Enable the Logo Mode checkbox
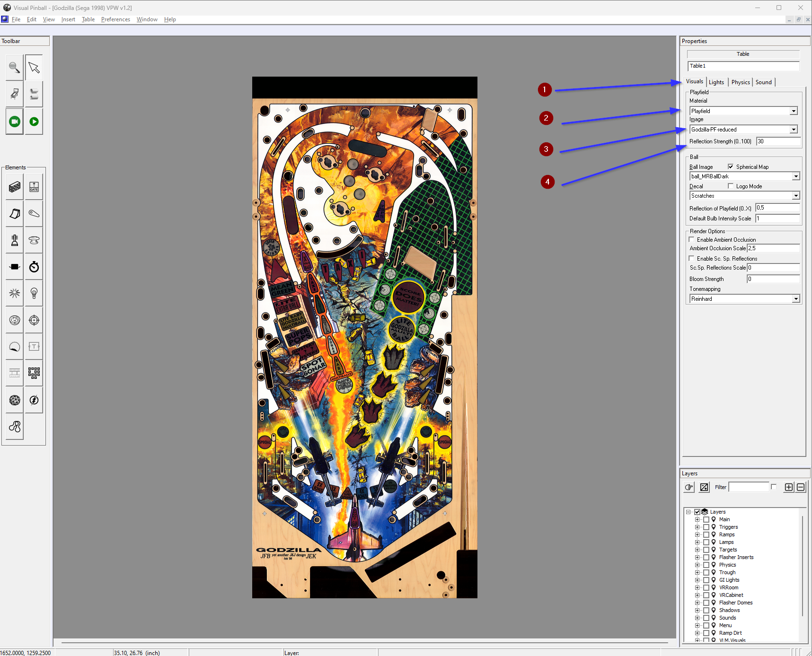 click(731, 186)
